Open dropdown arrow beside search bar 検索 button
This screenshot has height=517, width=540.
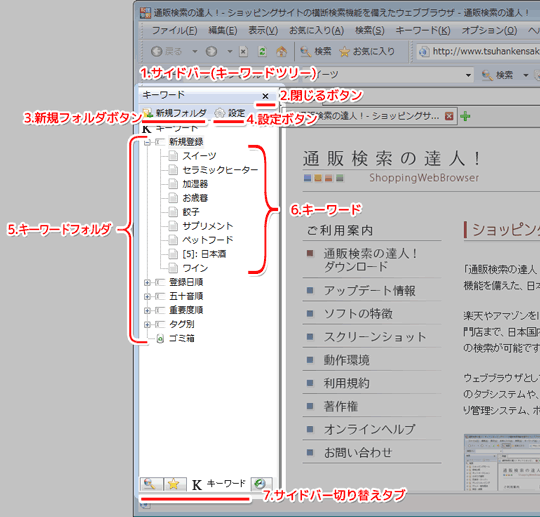[x=526, y=75]
